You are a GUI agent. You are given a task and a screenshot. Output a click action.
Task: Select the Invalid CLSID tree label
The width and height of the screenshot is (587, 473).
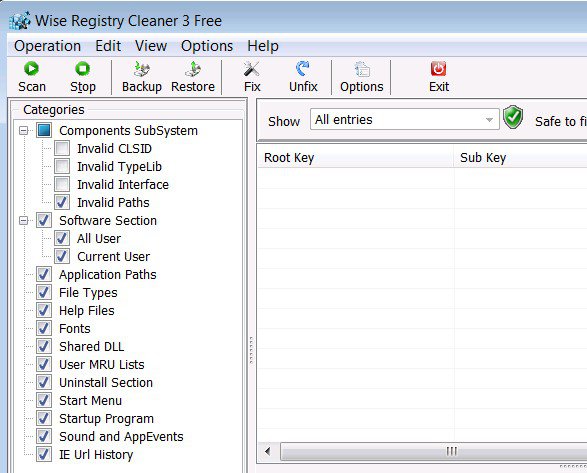(x=115, y=149)
